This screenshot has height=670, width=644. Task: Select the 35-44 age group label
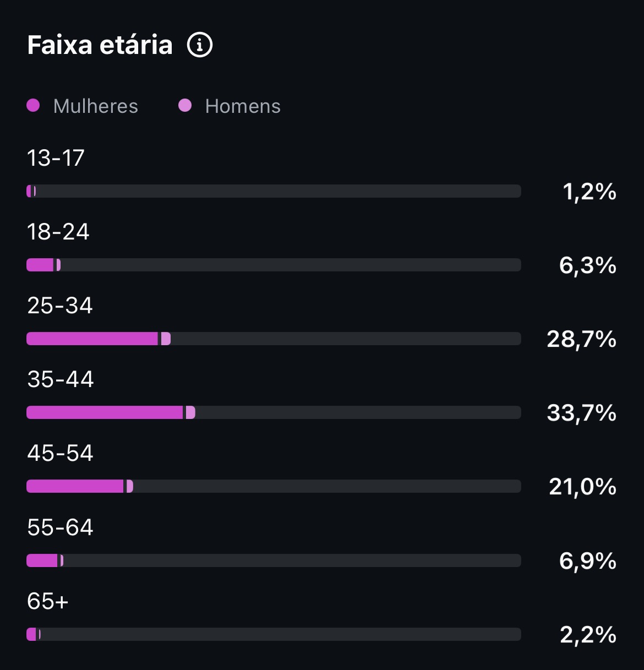[61, 380]
